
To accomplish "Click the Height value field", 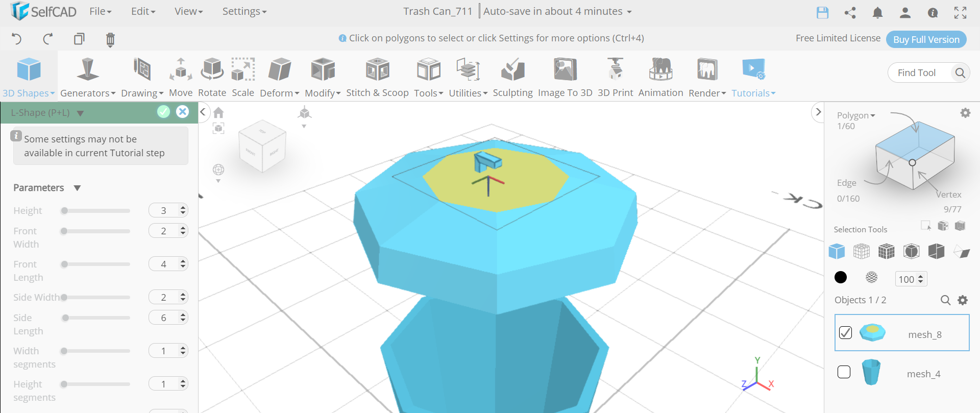I will click(x=164, y=210).
